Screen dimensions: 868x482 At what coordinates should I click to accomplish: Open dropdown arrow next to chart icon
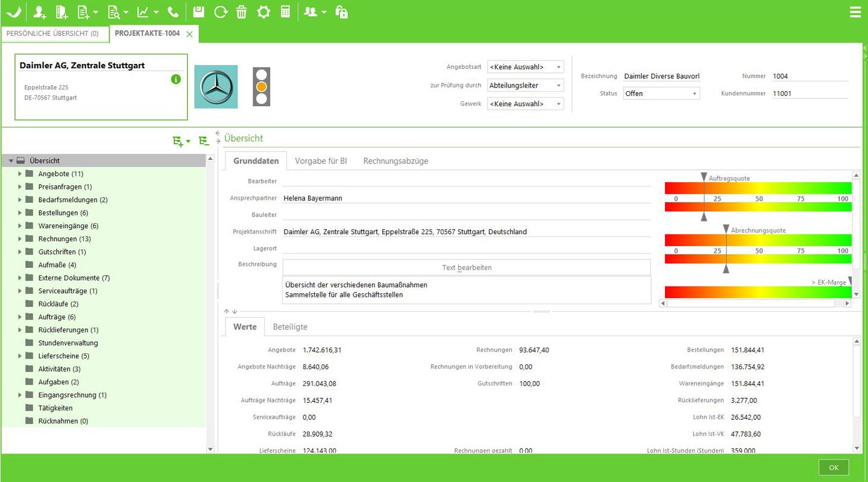(x=156, y=13)
